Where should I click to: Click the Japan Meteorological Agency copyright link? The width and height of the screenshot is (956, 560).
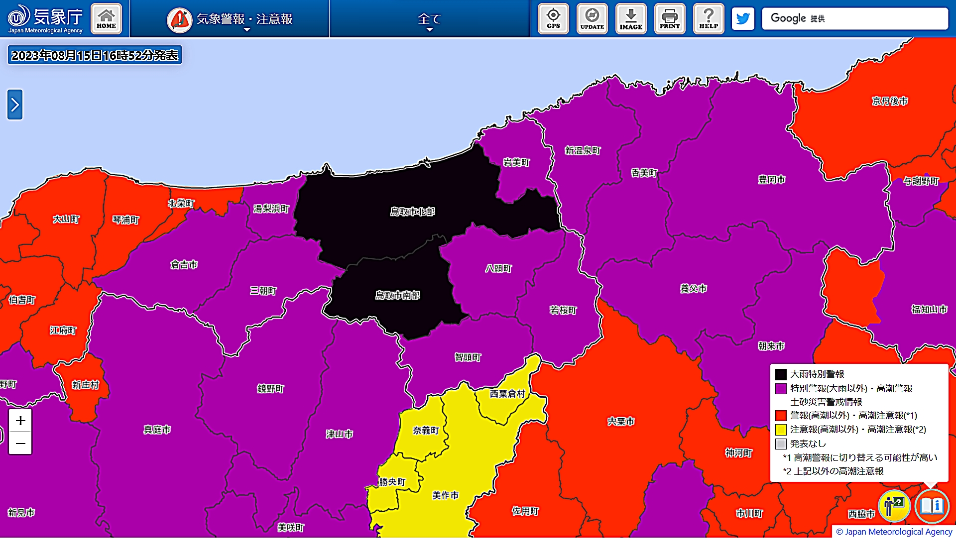click(894, 532)
